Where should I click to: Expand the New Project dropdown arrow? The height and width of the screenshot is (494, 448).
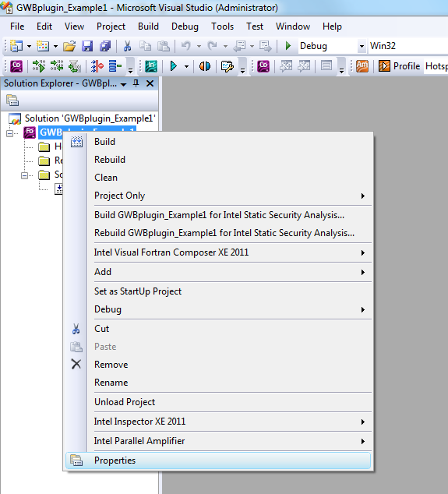29,46
